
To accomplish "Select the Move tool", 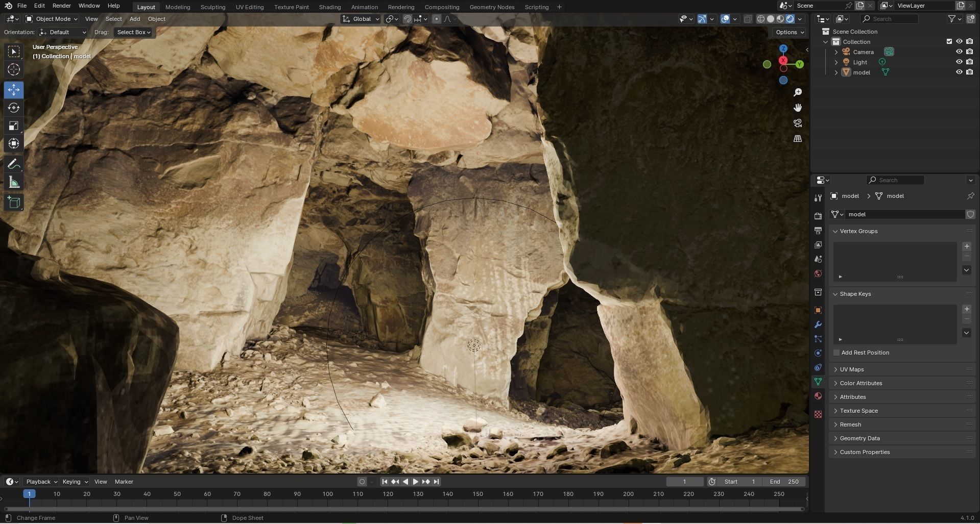I will (14, 90).
